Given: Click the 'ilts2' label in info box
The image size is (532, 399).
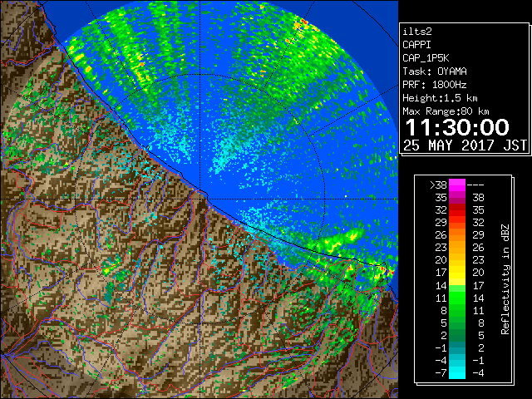Looking at the screenshot, I should (x=417, y=32).
